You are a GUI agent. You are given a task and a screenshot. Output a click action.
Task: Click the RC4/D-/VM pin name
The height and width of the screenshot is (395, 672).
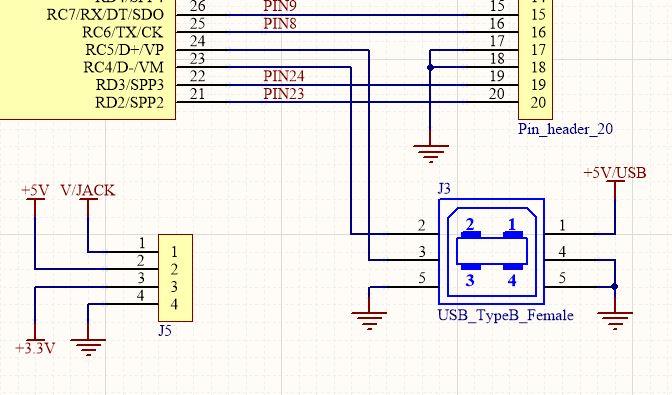(x=123, y=68)
